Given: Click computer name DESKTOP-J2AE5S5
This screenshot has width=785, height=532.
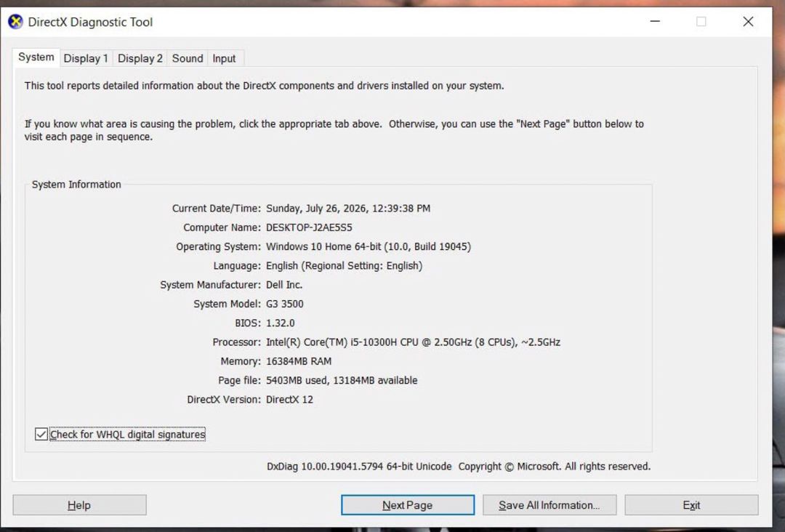Looking at the screenshot, I should click(309, 227).
